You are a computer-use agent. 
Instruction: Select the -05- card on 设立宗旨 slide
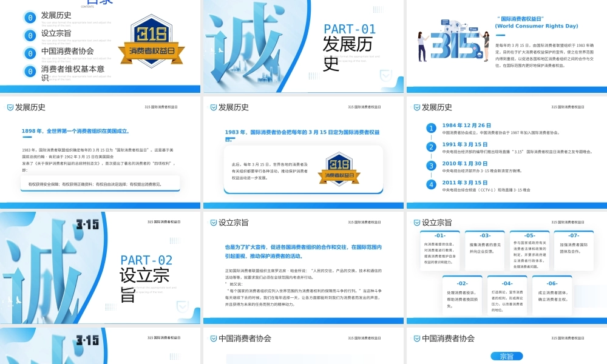(529, 251)
